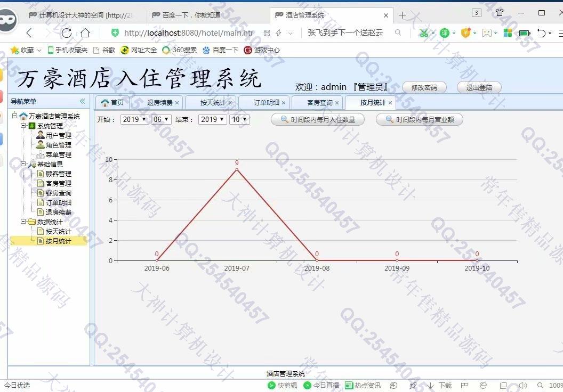Collapse the navigation menu panel
563x392 pixels.
[x=82, y=101]
